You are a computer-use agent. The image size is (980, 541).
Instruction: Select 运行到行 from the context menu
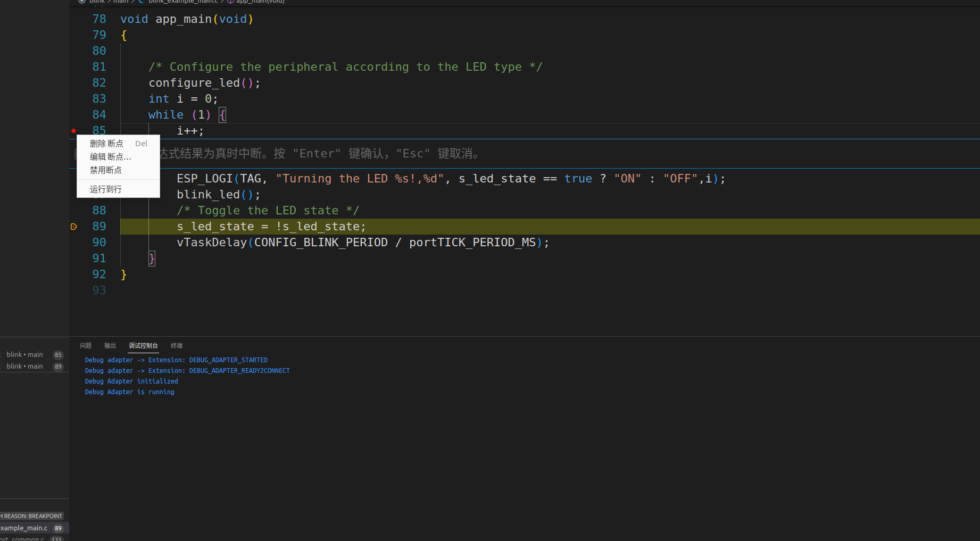pyautogui.click(x=118, y=189)
